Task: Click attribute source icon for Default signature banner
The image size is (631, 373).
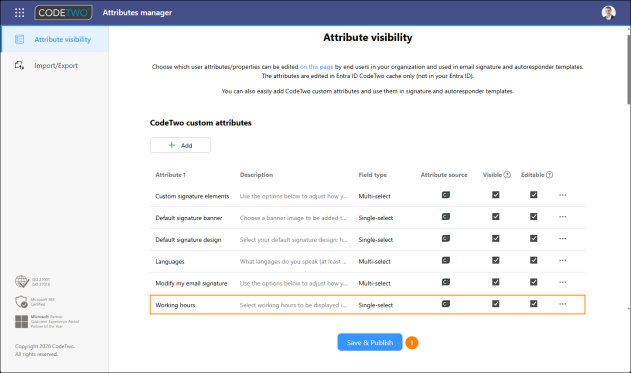Action: click(445, 217)
